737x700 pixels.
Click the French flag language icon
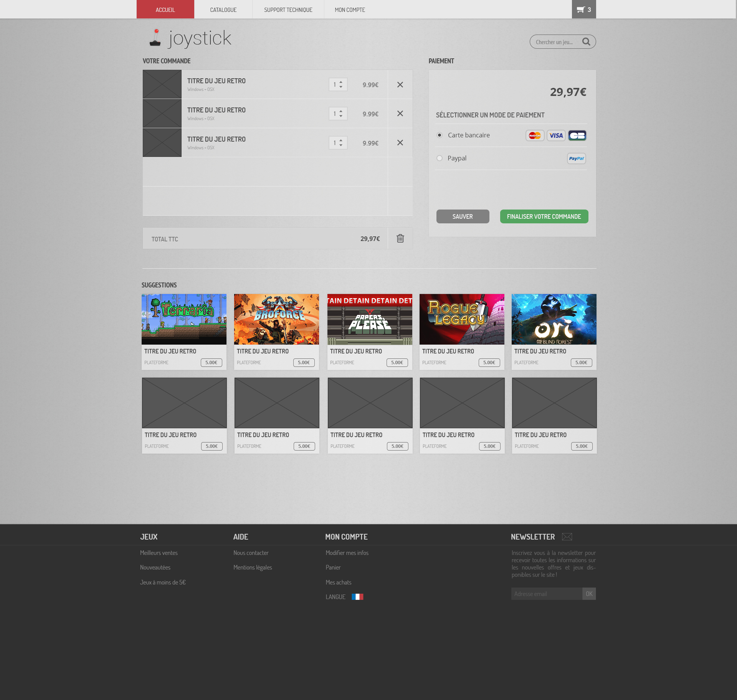pos(357,597)
